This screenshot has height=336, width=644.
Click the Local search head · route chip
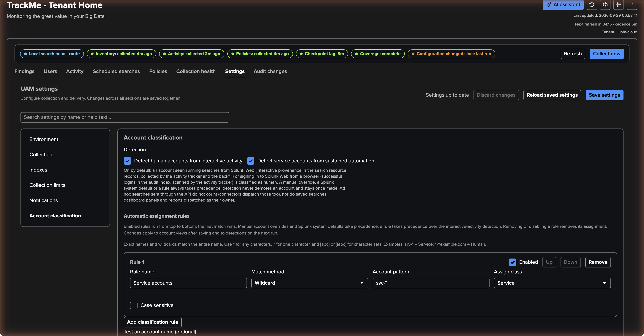[52, 54]
